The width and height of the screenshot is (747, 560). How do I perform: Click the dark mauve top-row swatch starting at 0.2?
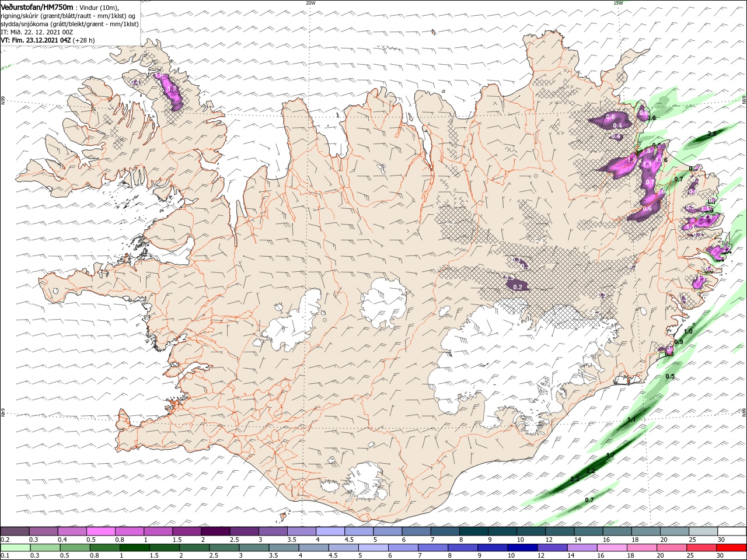[15, 531]
